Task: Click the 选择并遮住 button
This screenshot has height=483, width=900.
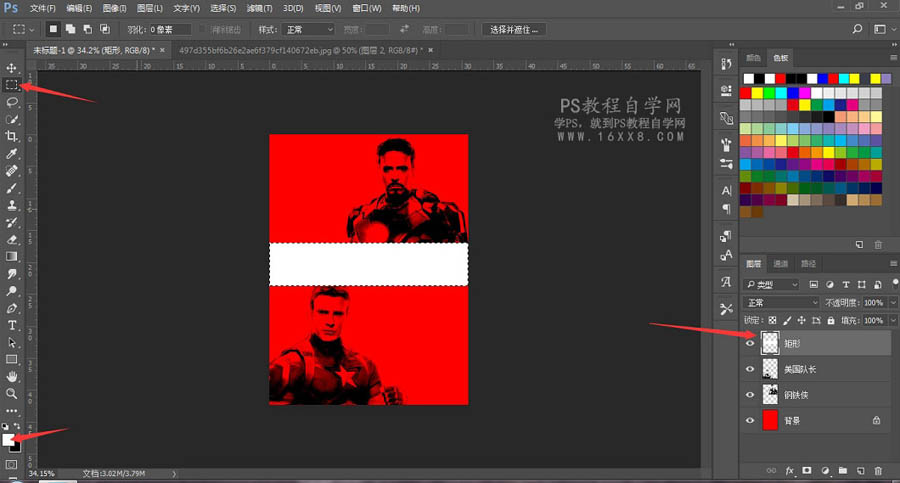Action: click(x=514, y=29)
